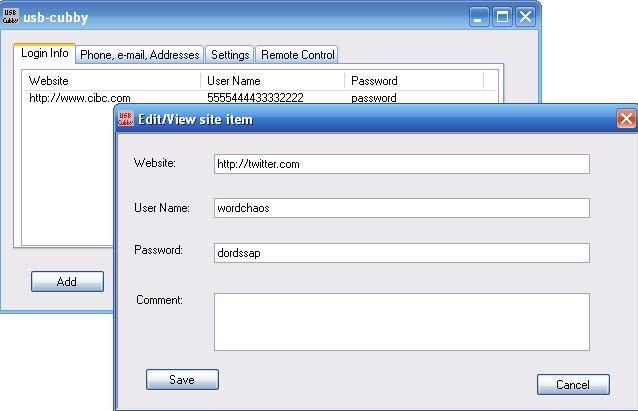Select the http://www.cibc.com list entry
638x411 pixels.
80,98
